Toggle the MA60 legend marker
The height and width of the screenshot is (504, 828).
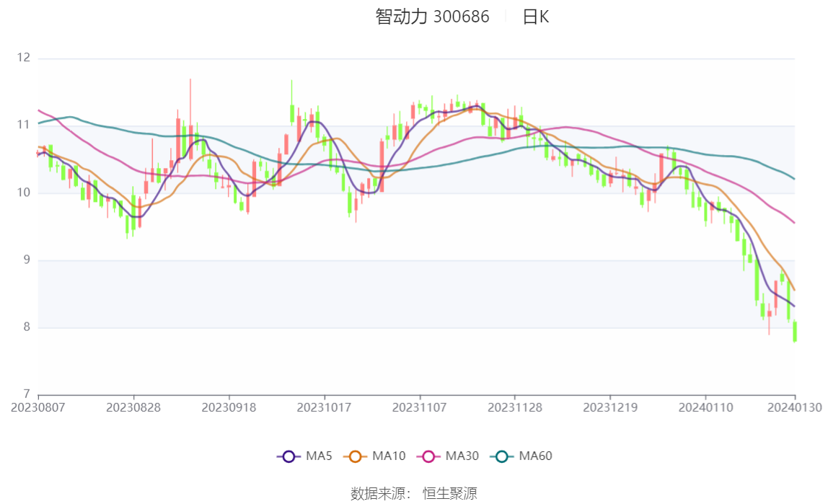[502, 456]
